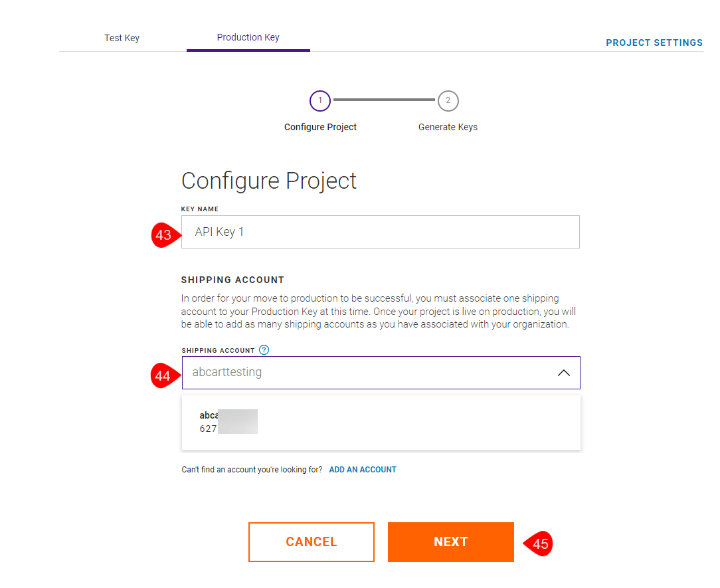
Task: Click the step 2 circle indicator
Action: pos(448,100)
